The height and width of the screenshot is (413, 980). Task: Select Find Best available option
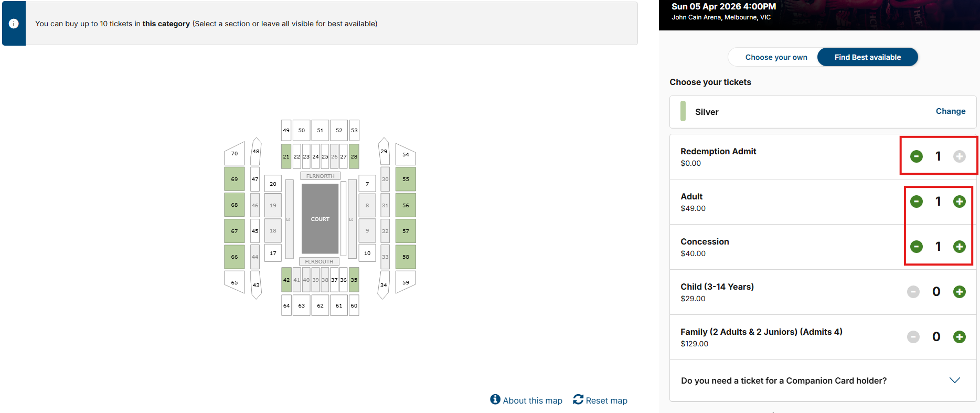click(867, 57)
